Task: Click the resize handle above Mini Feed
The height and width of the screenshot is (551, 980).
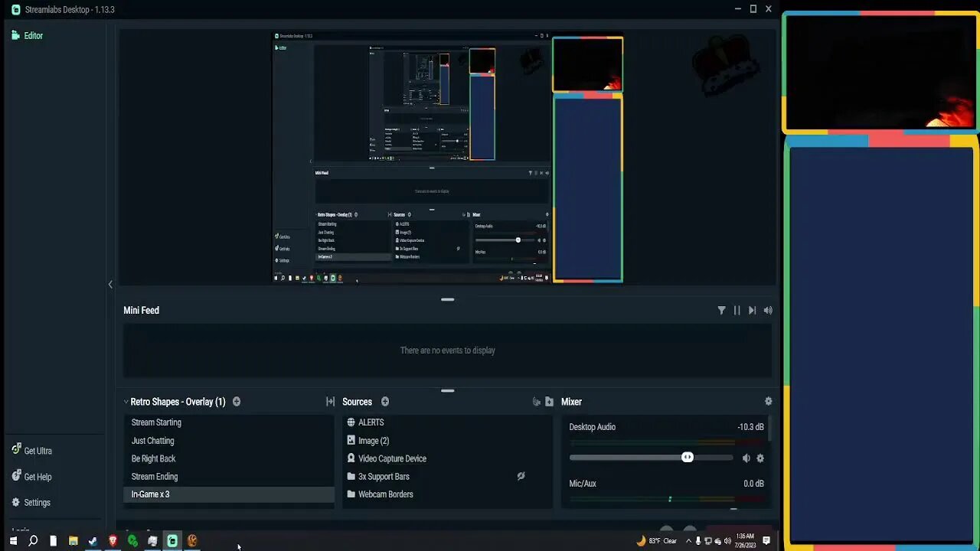Action: [448, 299]
